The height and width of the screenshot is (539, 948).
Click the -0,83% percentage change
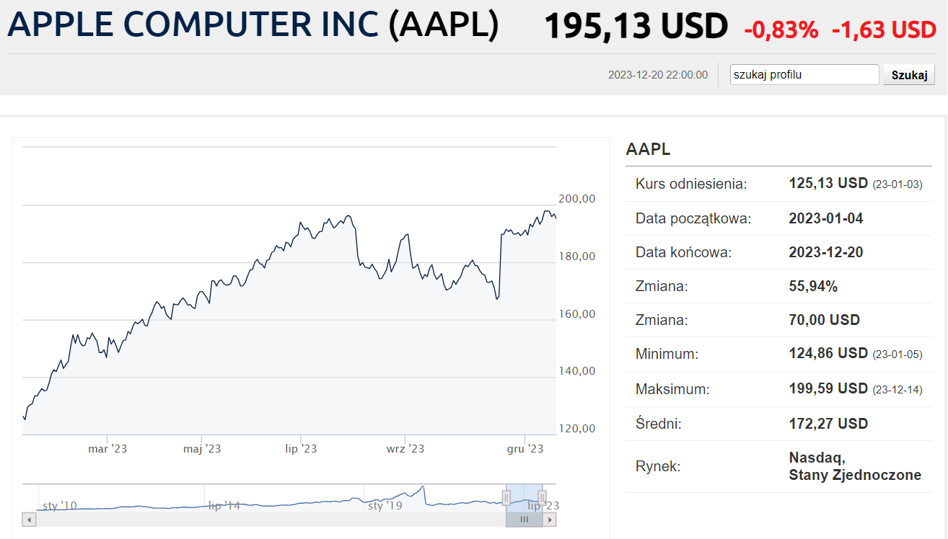coord(780,30)
